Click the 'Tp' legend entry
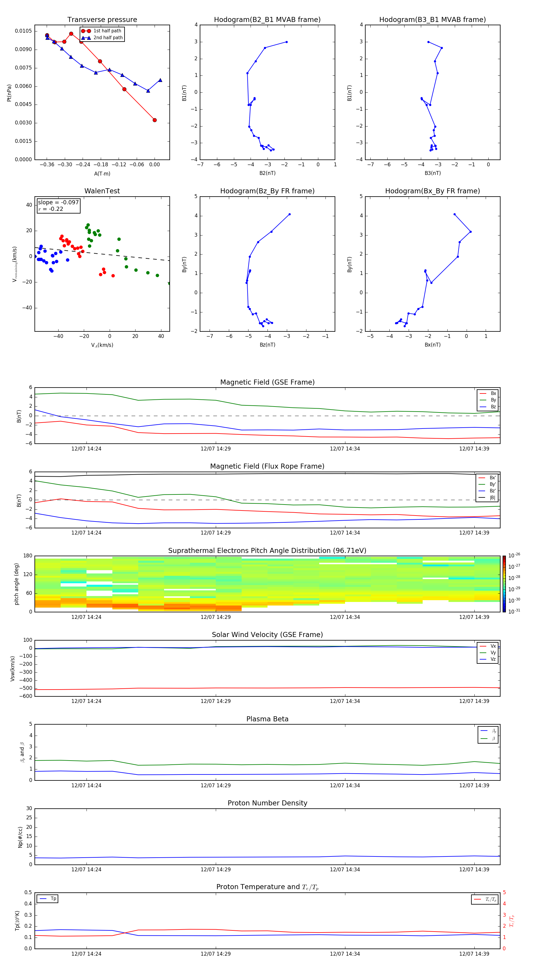The image size is (535, 980). pos(48,899)
